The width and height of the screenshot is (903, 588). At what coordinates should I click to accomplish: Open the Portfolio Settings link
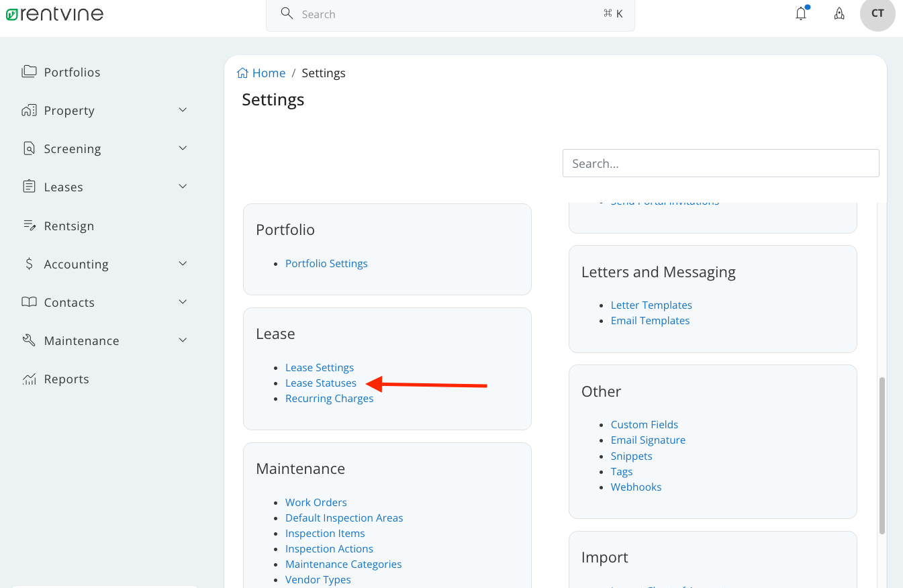[326, 264]
